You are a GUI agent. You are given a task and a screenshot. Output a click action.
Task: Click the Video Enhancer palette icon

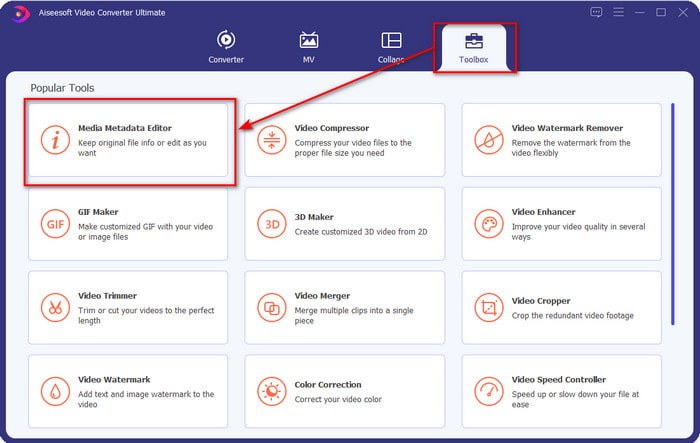(x=488, y=224)
